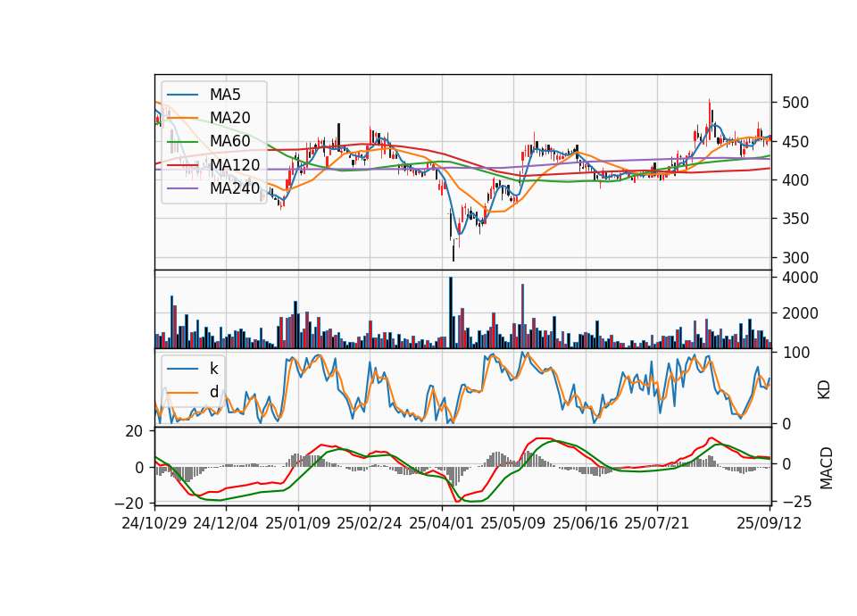Click the tallest volume bar near 25/04/01
857x616 pixels.
pyautogui.click(x=451, y=312)
